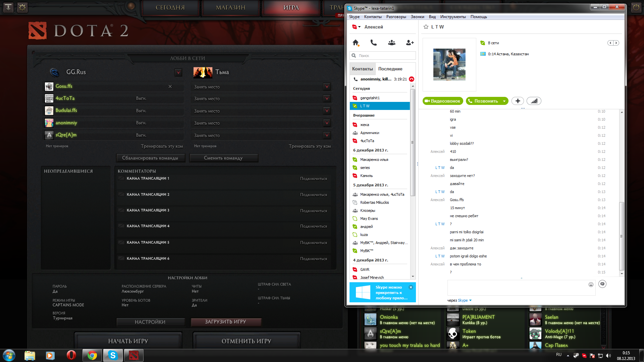Open the Dota 2 settings gear icon

(x=22, y=7)
